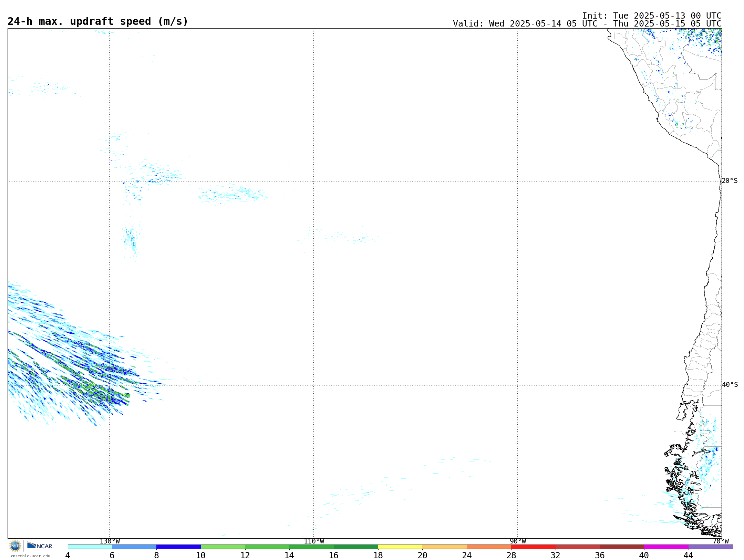744x560 pixels.
Task: Click the 70°W longitude label
Action: [x=721, y=541]
